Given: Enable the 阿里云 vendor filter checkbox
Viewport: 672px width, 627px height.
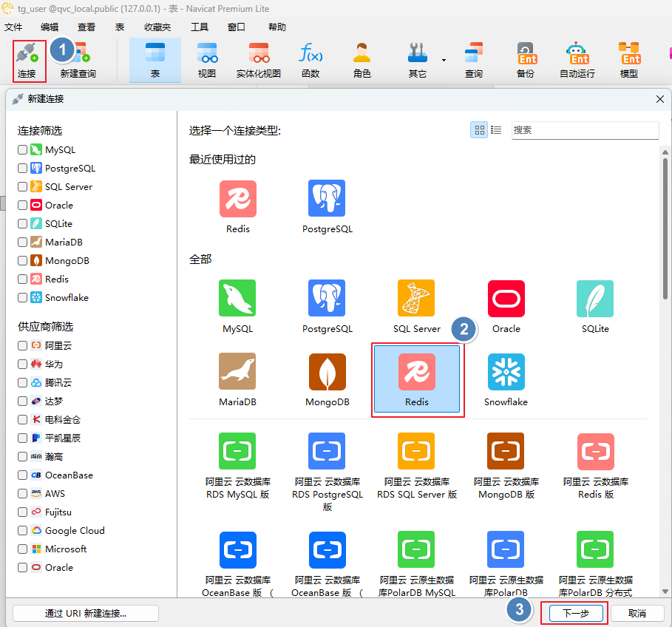Looking at the screenshot, I should pos(22,345).
